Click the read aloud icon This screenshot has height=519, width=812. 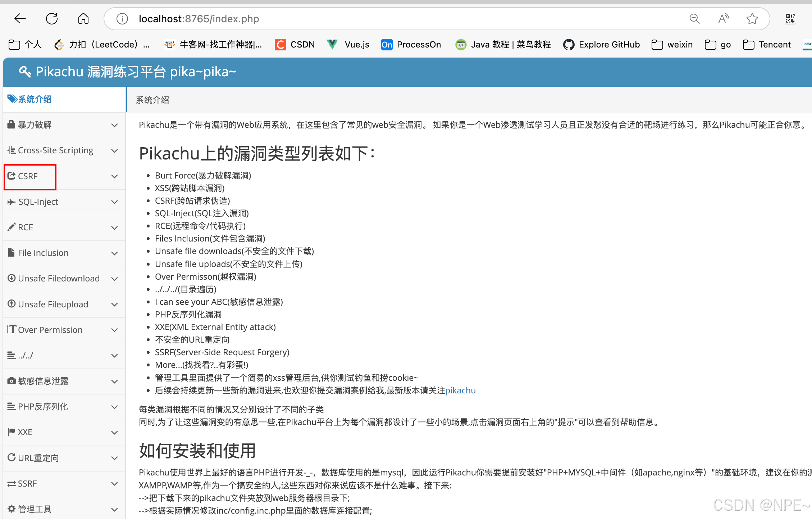[723, 19]
